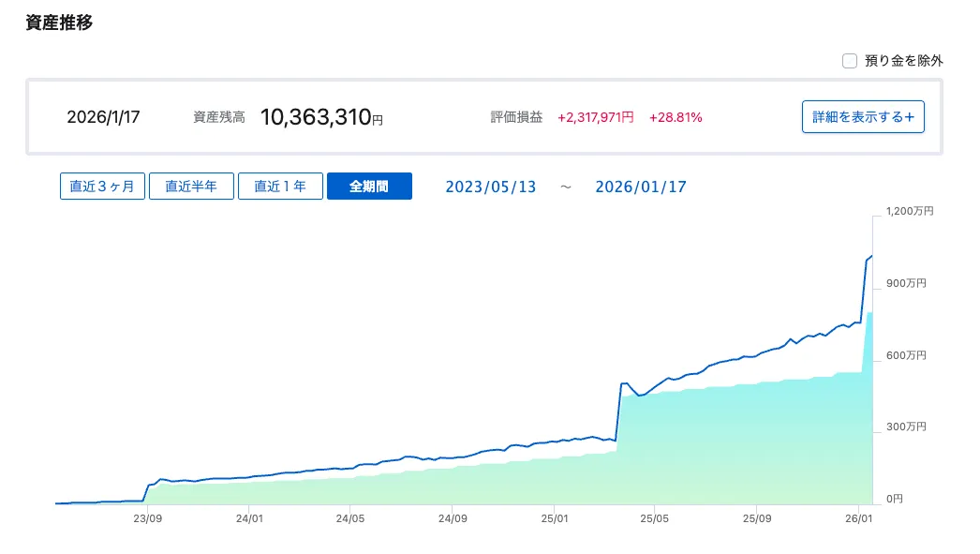Click the 23/09 x-axis label
980x554 pixels.
(x=147, y=517)
